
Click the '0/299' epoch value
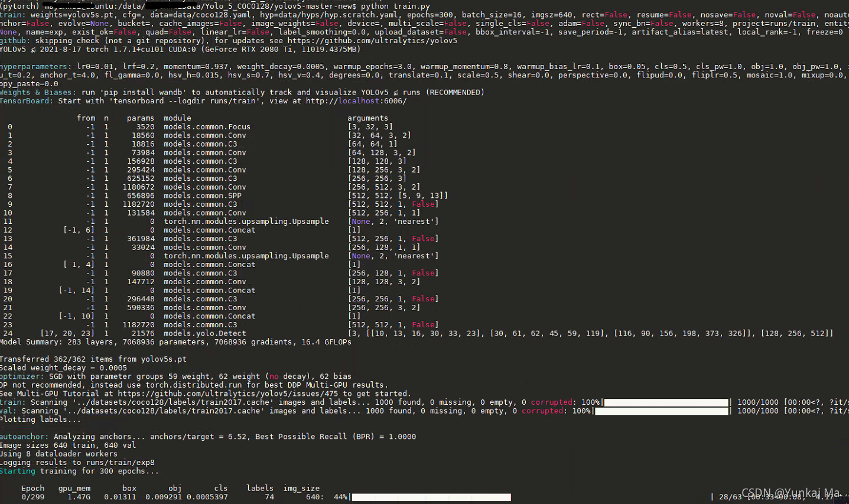pyautogui.click(x=33, y=497)
